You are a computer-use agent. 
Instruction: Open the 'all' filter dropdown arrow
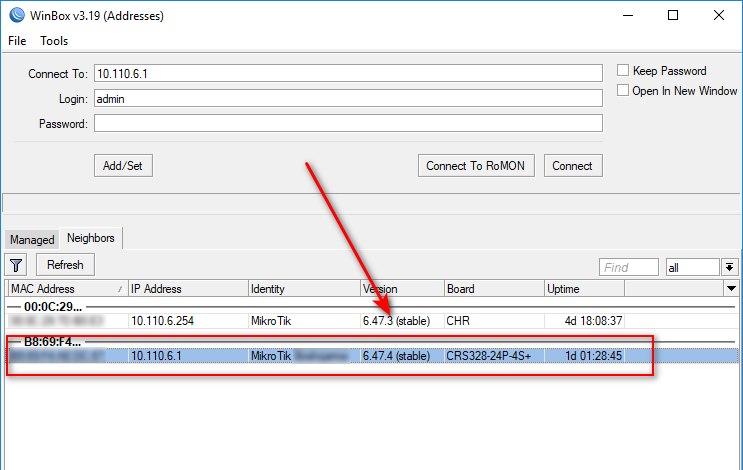[730, 267]
